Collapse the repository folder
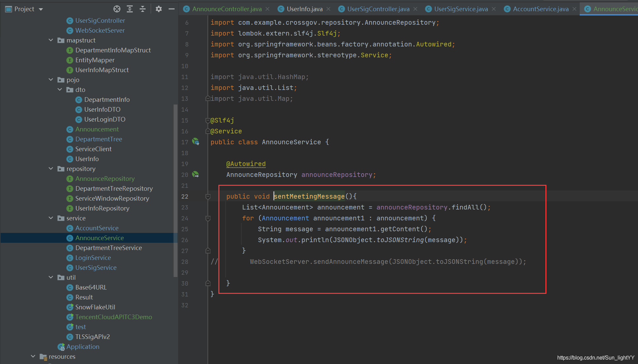The image size is (638, 364). (x=51, y=169)
